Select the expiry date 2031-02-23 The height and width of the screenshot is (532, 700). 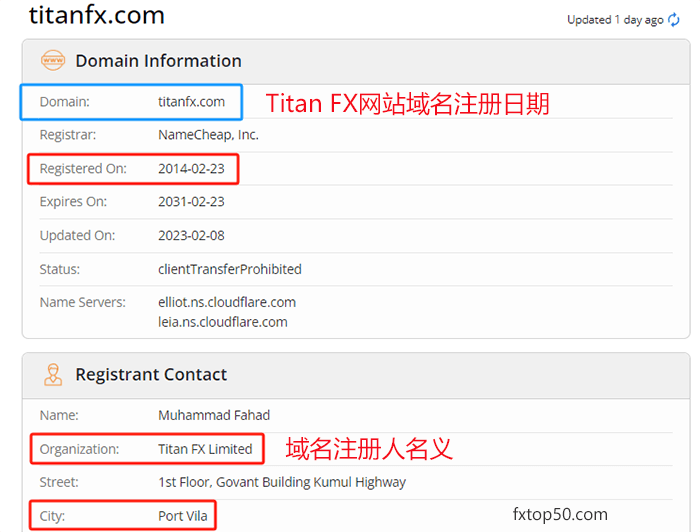(191, 202)
